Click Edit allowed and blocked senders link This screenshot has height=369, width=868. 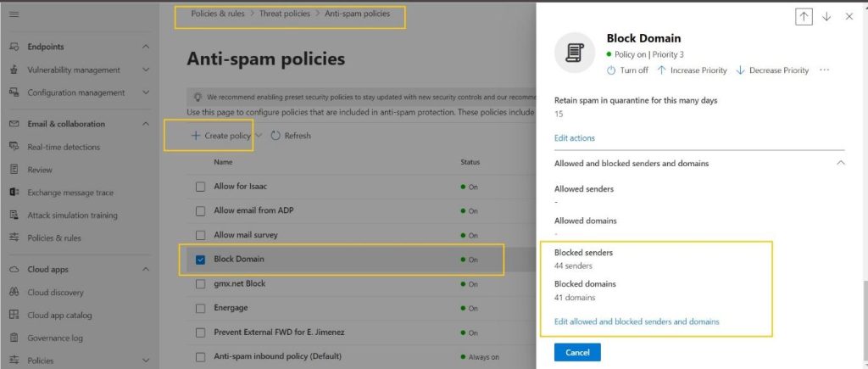tap(637, 321)
